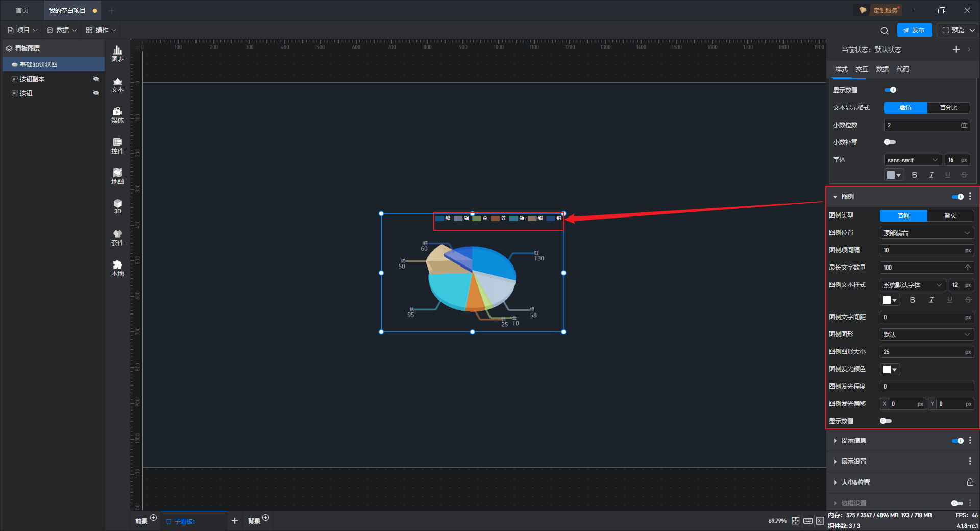
Task: Toggle strikethrough in the 字体 row
Action: coord(964,175)
